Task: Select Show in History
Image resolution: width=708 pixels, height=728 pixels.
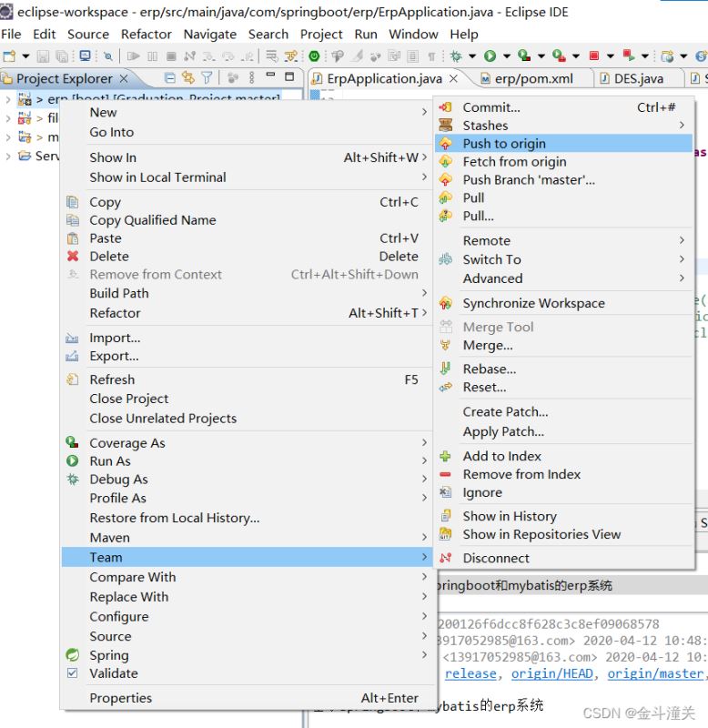Action: (x=564, y=516)
